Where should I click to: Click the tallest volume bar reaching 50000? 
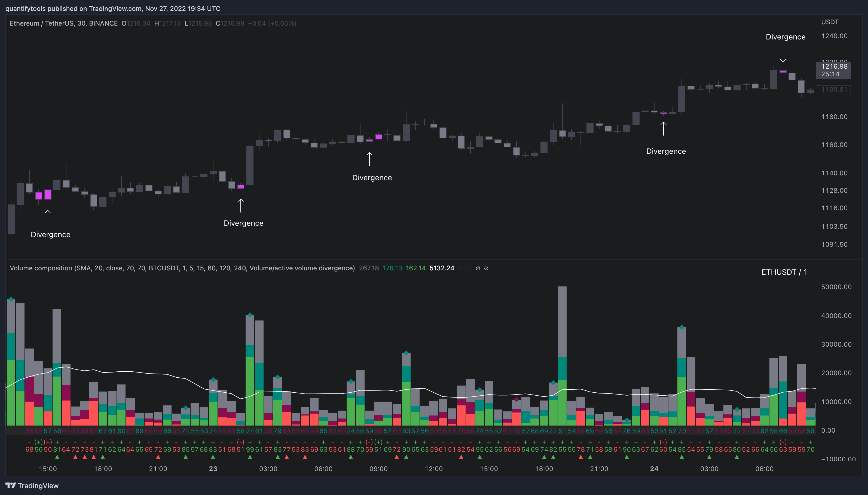562,356
